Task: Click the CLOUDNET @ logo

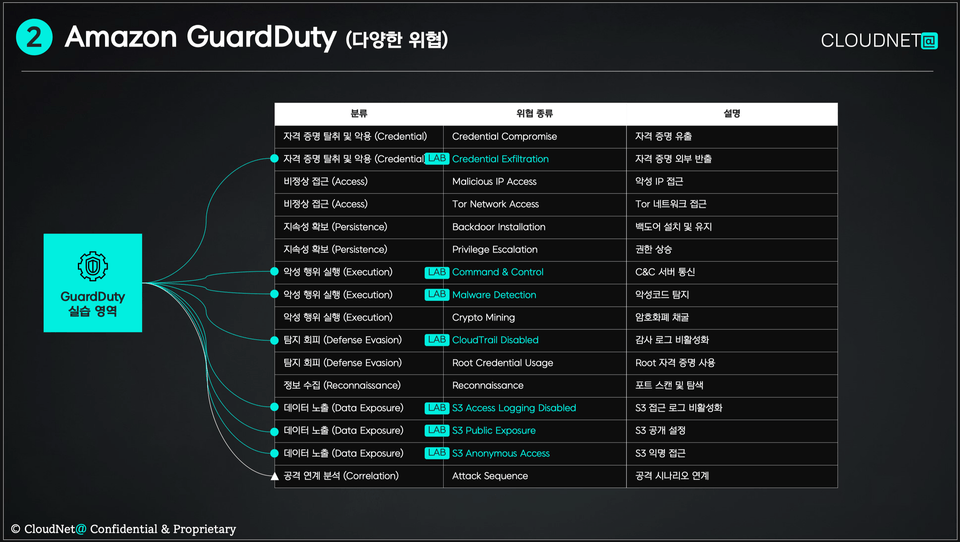Action: (x=879, y=40)
